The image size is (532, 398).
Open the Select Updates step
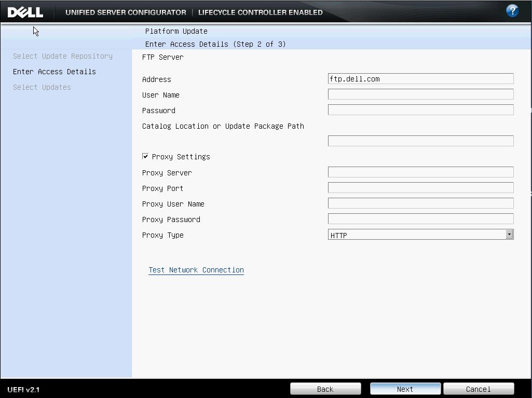(x=42, y=87)
